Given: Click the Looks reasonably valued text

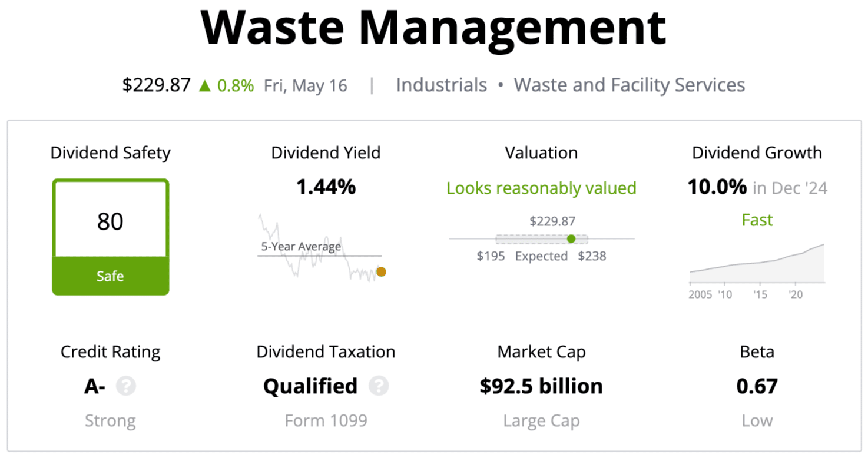Looking at the screenshot, I should (541, 188).
